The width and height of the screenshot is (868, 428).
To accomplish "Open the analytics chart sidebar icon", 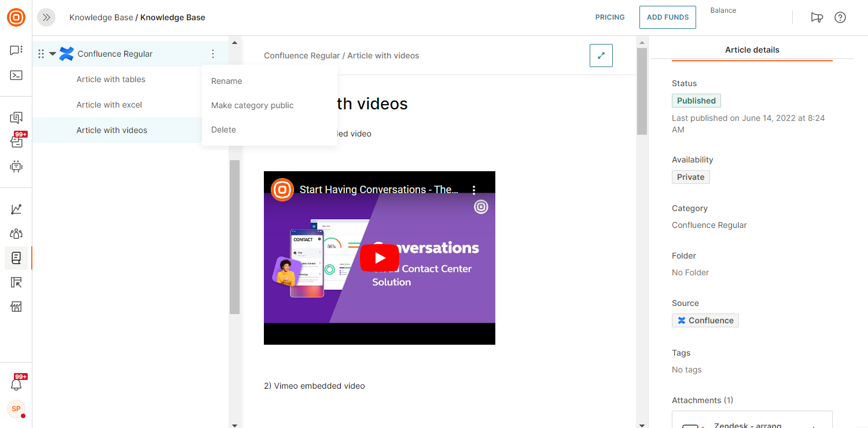I will (16, 209).
